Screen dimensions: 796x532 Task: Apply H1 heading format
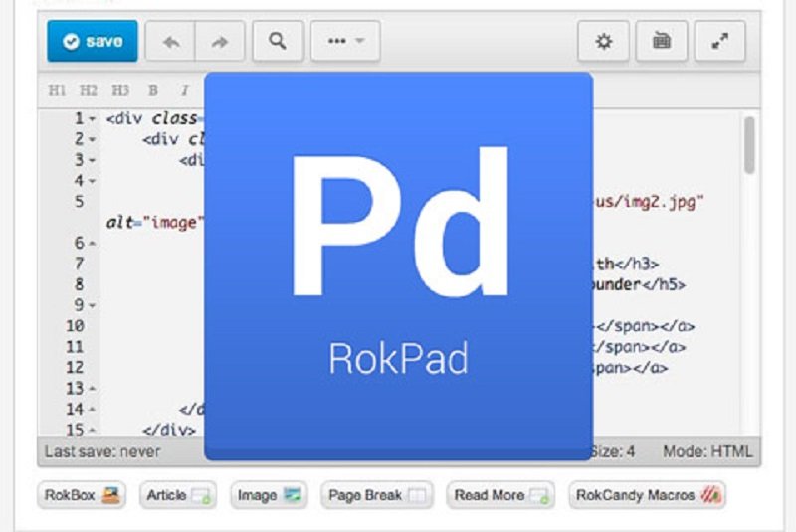pos(57,90)
